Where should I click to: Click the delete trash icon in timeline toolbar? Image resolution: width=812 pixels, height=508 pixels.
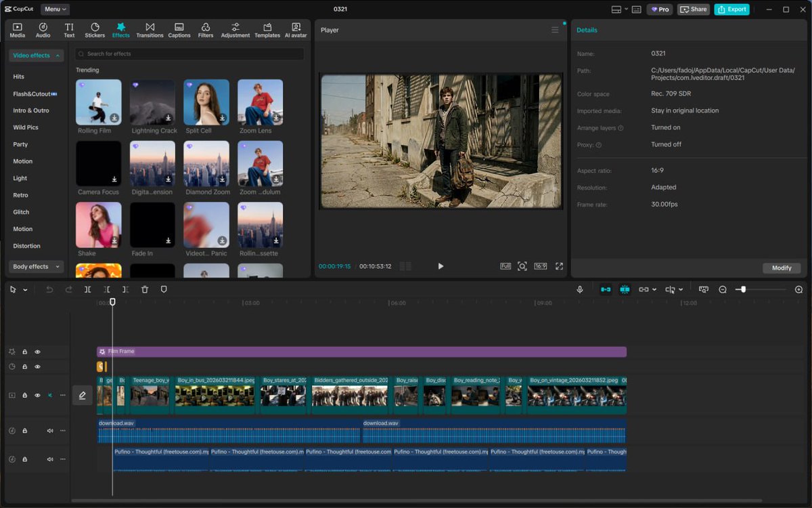tap(145, 289)
